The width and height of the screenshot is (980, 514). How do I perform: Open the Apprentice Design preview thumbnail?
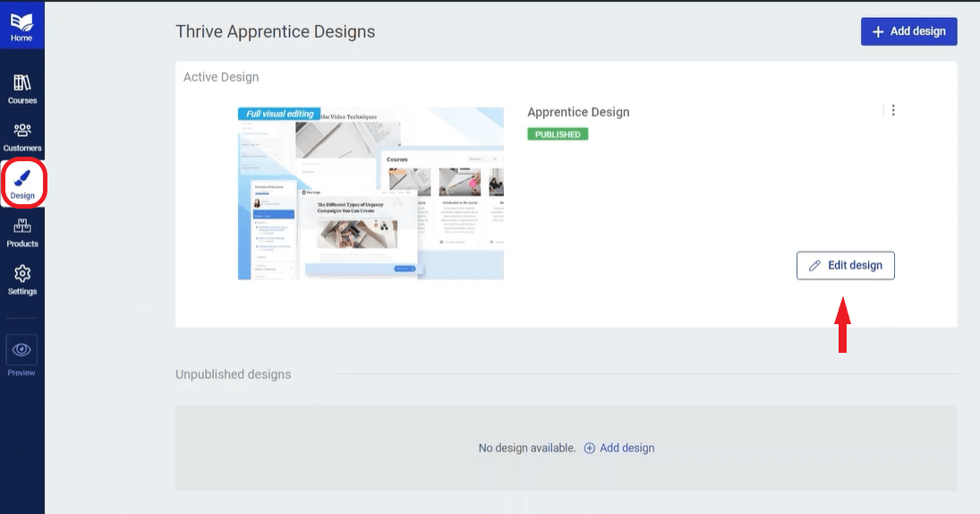(371, 193)
